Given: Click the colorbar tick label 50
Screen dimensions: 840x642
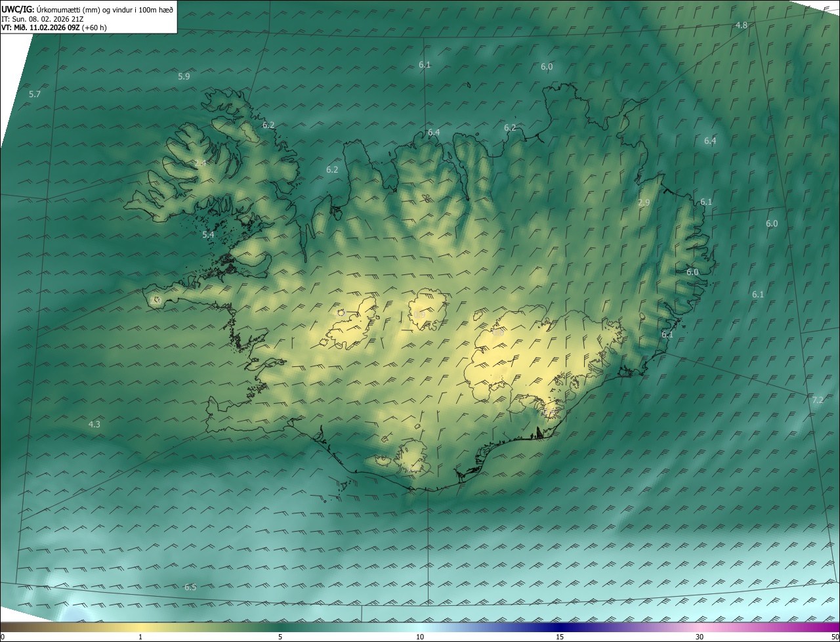Looking at the screenshot, I should [834, 637].
